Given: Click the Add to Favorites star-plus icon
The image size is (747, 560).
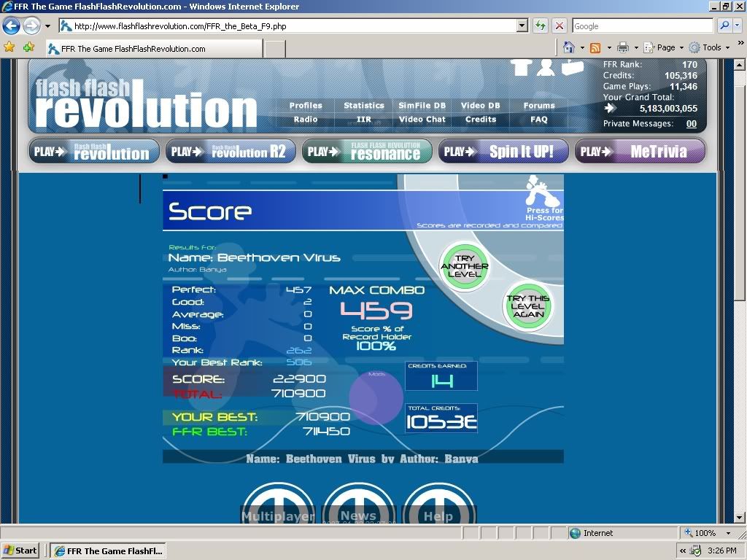Looking at the screenshot, I should point(28,47).
